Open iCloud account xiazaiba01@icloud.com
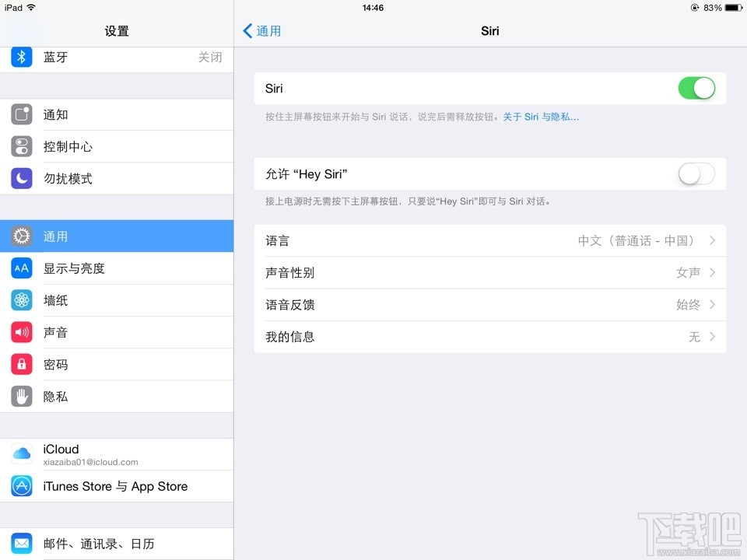This screenshot has width=747, height=560. coord(117,454)
